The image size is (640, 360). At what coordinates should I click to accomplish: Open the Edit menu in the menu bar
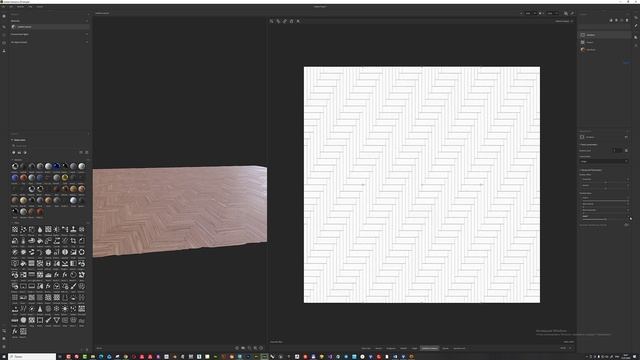[x=11, y=7]
